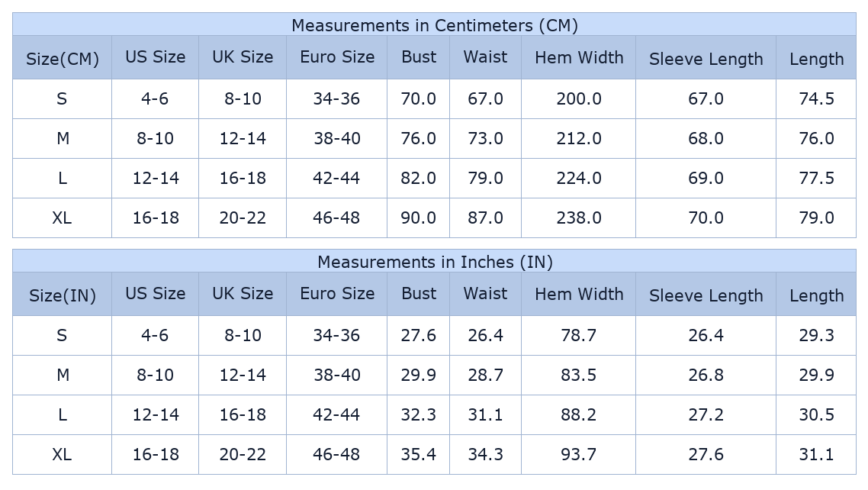Click the 31.1 length cell for XL

(816, 455)
